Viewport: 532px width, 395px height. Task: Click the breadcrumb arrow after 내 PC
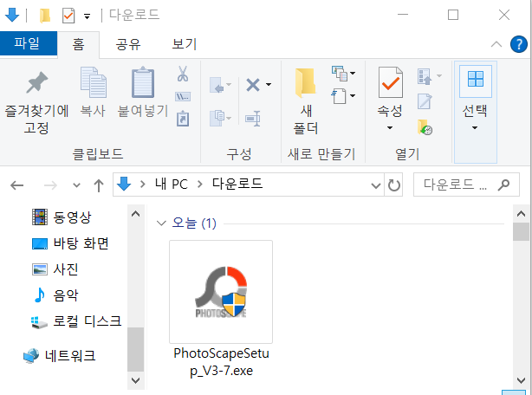click(200, 185)
